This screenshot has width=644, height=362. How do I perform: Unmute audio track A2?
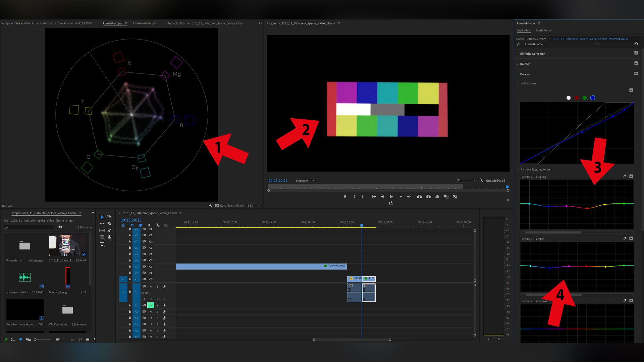click(151, 305)
